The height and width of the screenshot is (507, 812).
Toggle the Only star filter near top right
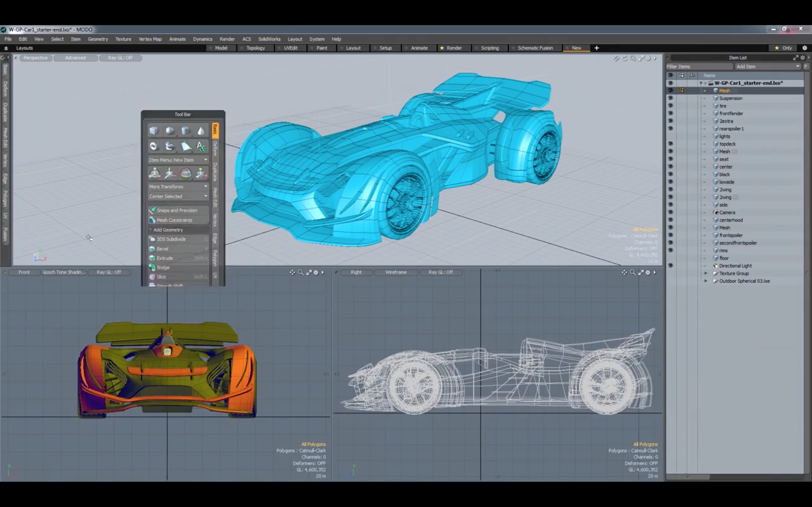coord(783,48)
